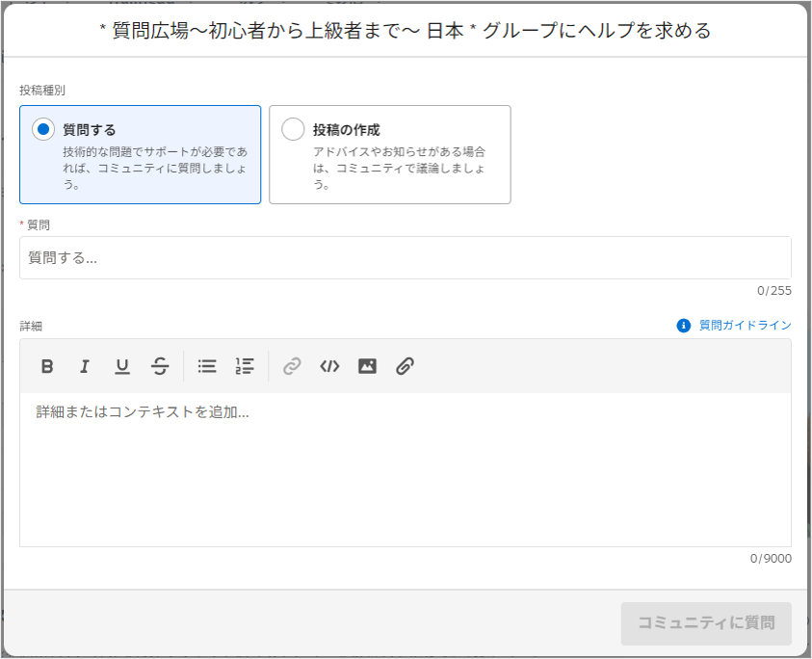Viewport: 812px width, 659px height.
Task: Enable underline text formatting
Action: click(122, 366)
